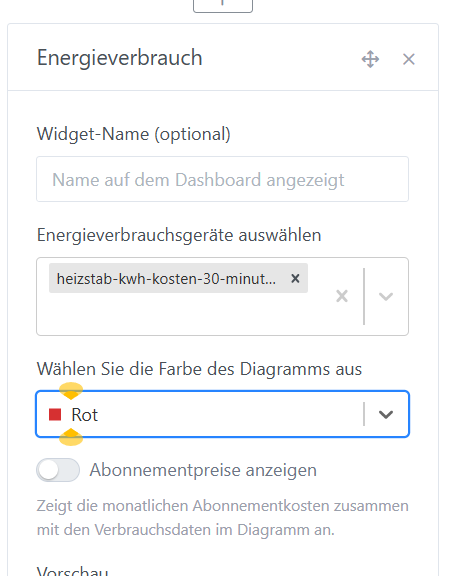Toggle the Abonnementpreise anzeigen switch
This screenshot has height=576, width=456.
[x=58, y=470]
